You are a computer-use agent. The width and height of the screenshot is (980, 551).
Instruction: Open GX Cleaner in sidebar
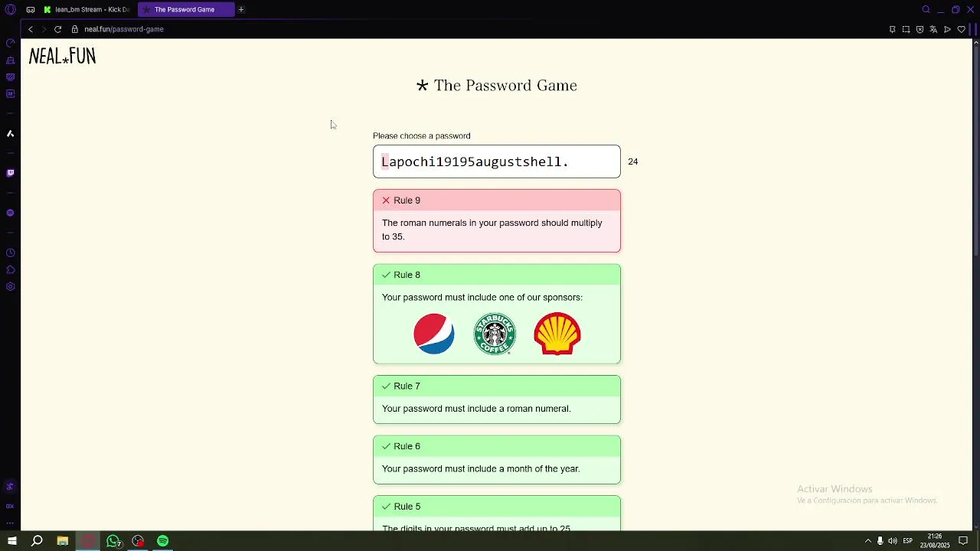coord(10,60)
